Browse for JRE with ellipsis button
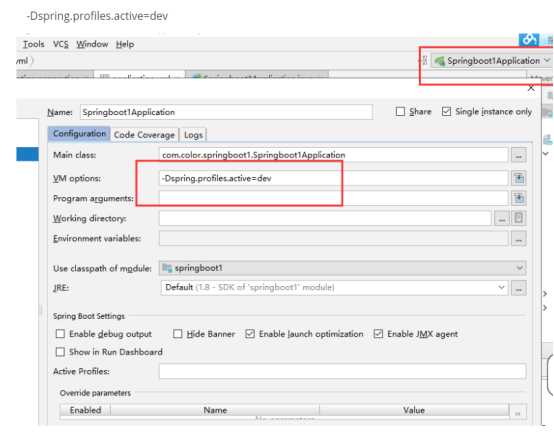The height and width of the screenshot is (439, 554). pyautogui.click(x=518, y=288)
